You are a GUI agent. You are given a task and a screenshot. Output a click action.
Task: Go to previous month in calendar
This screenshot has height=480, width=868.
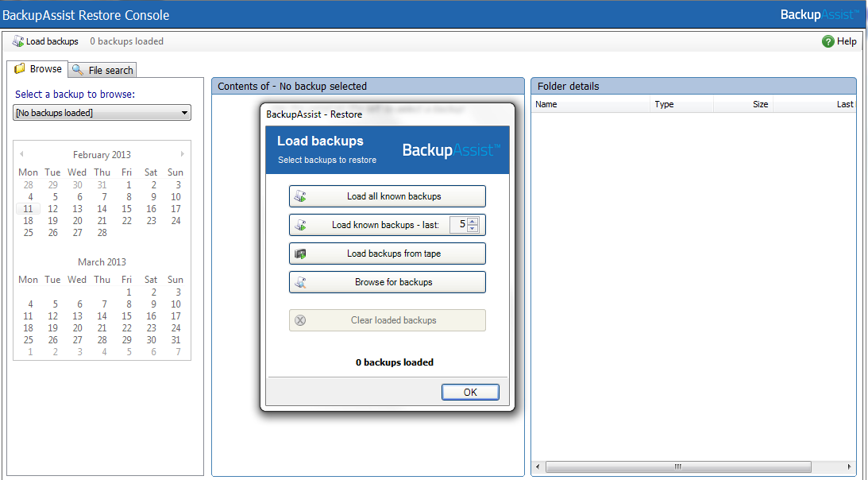(x=21, y=154)
